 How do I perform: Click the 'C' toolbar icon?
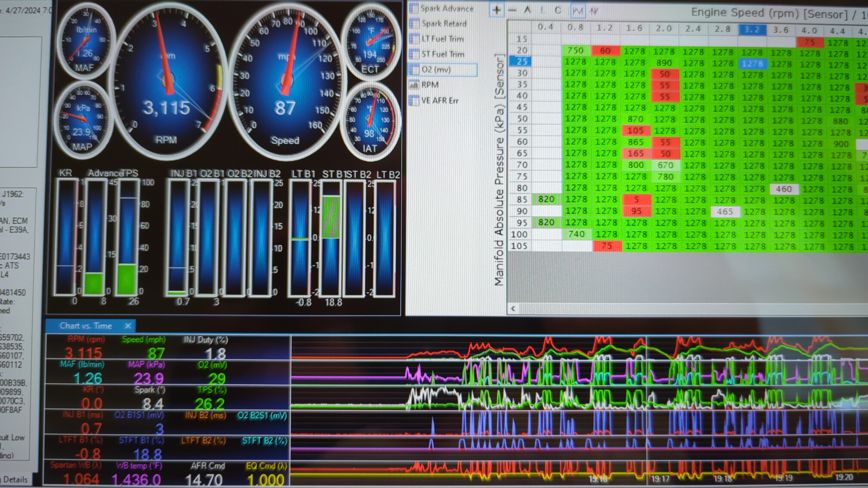[558, 10]
